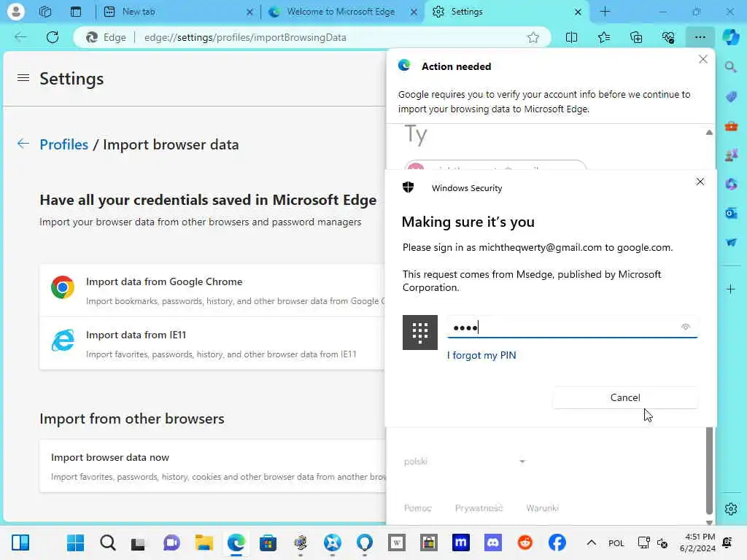This screenshot has height=560, width=747.
Task: Open clock and date 4:51 PM
Action: (697, 542)
